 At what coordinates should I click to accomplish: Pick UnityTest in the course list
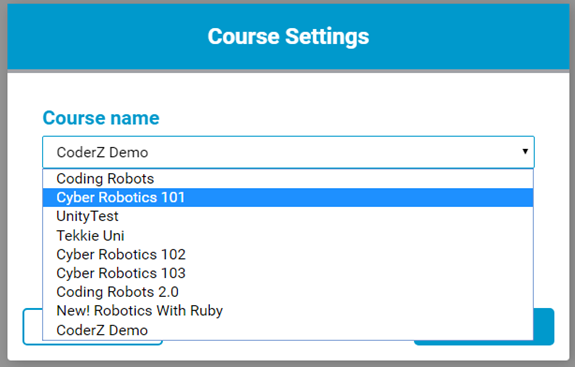(288, 216)
